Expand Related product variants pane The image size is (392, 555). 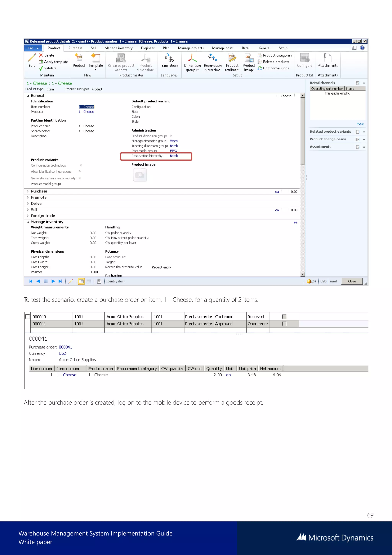click(x=364, y=132)
